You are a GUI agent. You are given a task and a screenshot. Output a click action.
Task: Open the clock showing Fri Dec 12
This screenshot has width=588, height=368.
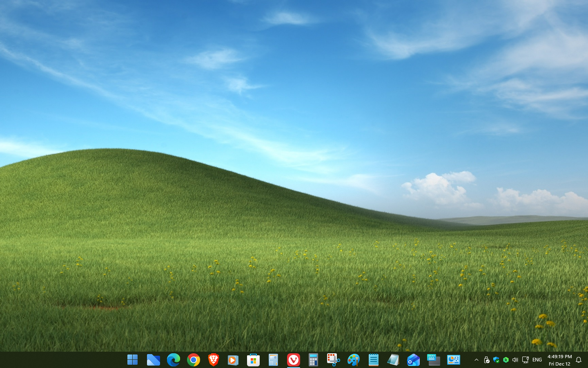tap(559, 360)
